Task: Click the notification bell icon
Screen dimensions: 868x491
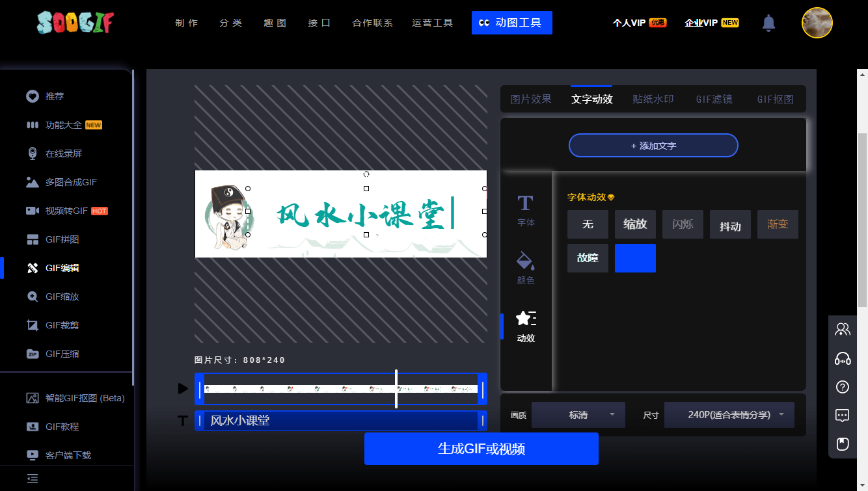Action: [x=768, y=23]
